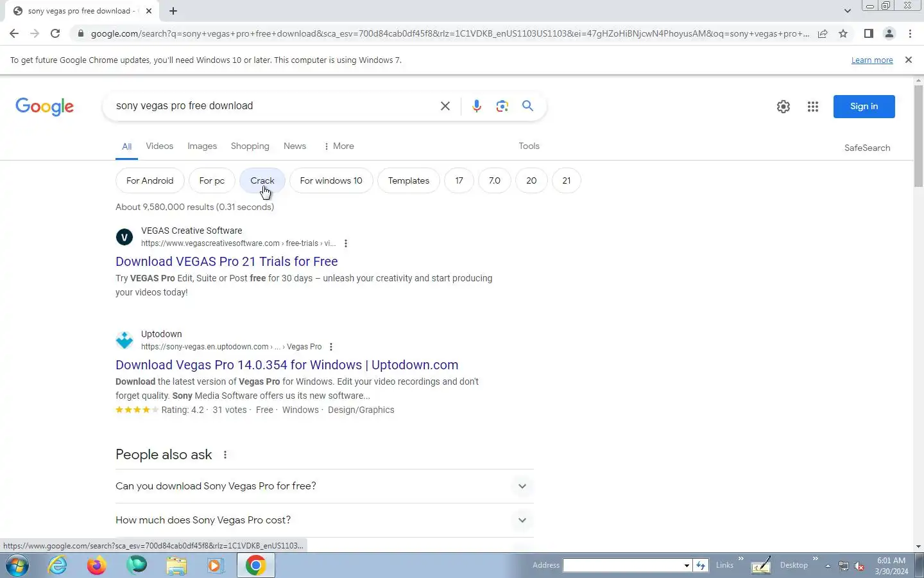Go forward one page in the browser

click(35, 33)
